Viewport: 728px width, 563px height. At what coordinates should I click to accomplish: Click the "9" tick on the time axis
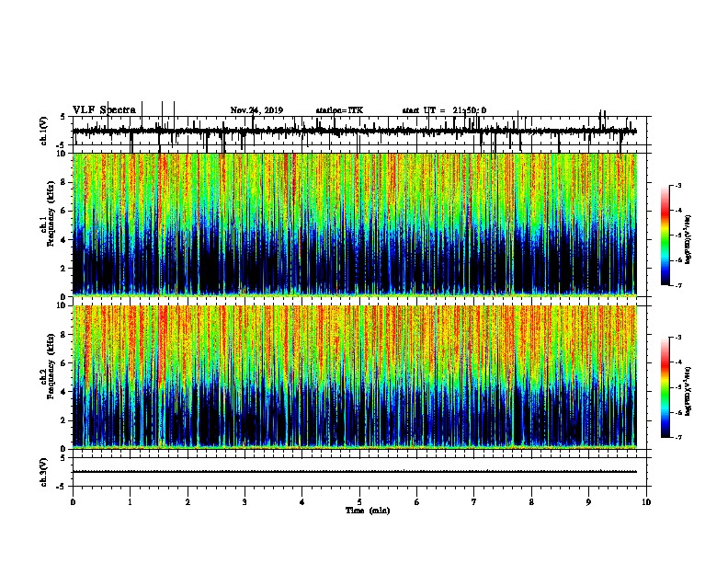pyautogui.click(x=588, y=502)
